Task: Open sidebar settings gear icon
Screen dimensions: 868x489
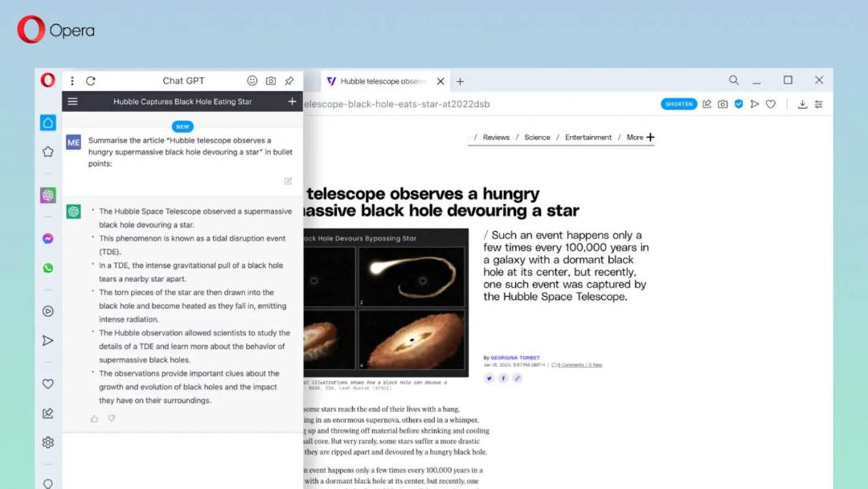Action: 48,442
